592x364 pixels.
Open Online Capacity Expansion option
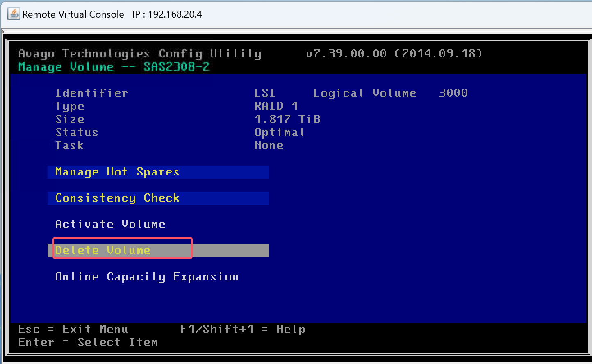(147, 277)
